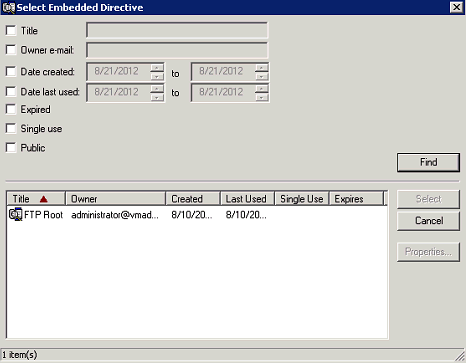Sort list by Single Use column header
The width and height of the screenshot is (467, 363).
point(302,199)
